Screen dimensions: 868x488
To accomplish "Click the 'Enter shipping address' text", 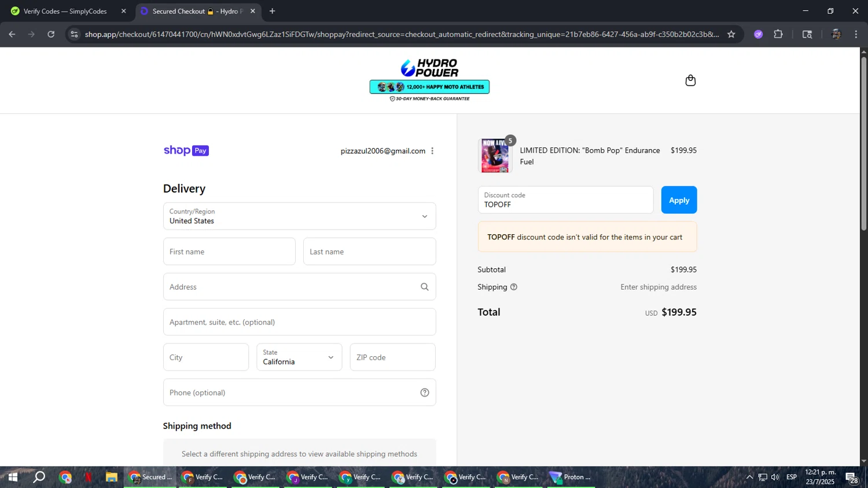I will [659, 287].
